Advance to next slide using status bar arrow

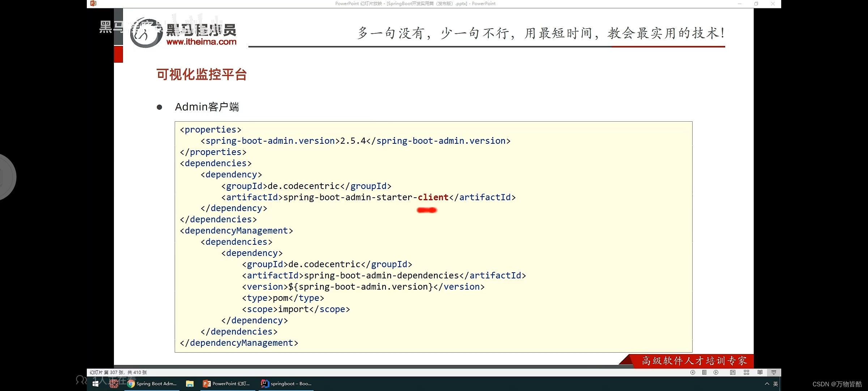(716, 372)
